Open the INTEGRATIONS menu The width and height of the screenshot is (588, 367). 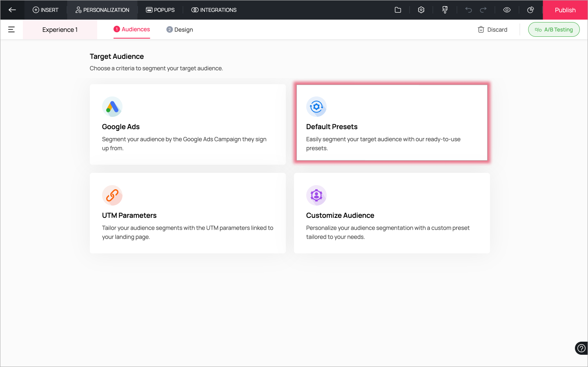214,10
